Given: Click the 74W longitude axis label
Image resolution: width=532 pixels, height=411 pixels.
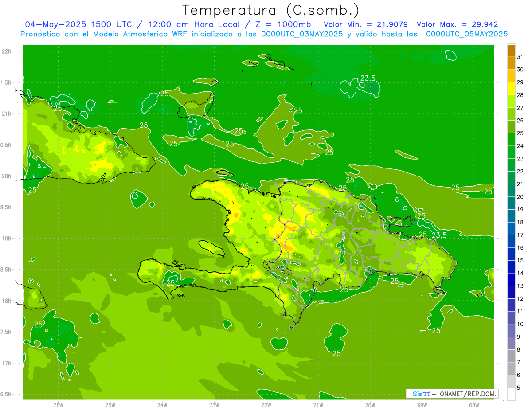Looking at the screenshot, I should pyautogui.click(x=162, y=405).
